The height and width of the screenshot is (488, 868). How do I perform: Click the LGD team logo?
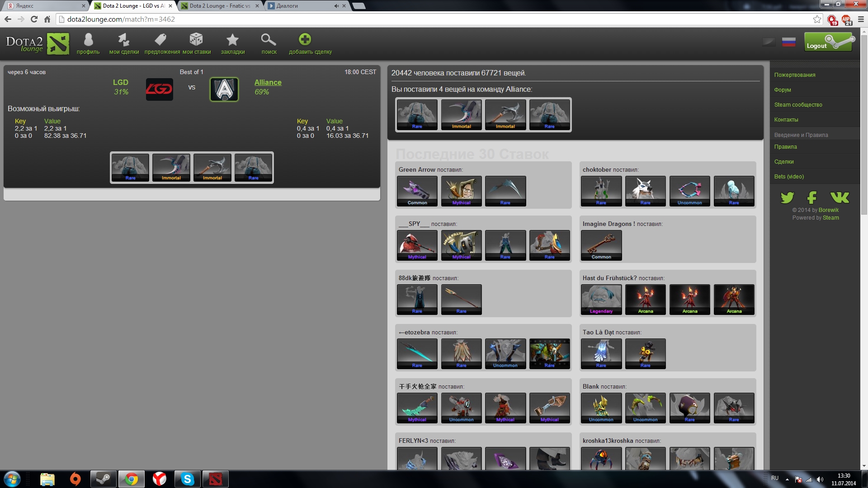click(x=159, y=89)
